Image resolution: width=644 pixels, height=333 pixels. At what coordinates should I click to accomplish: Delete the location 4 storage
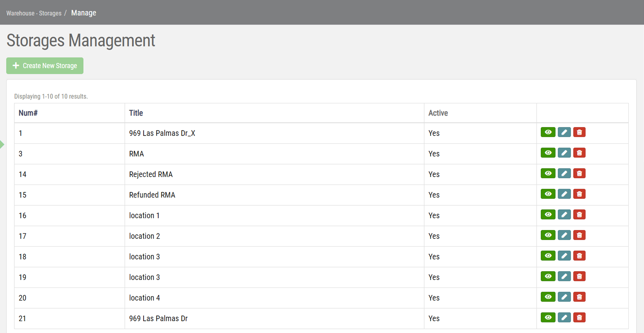[x=579, y=297]
